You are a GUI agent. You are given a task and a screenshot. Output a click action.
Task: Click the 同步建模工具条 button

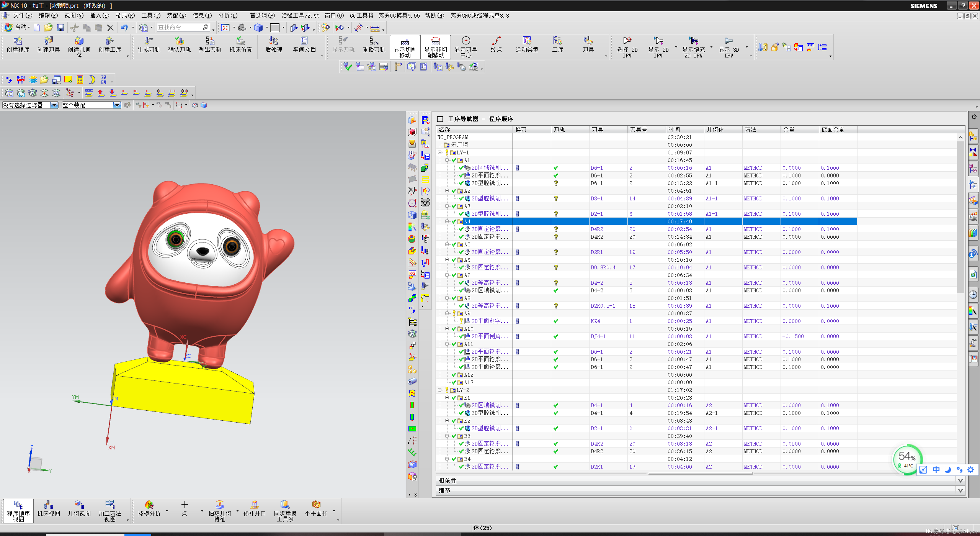285,511
